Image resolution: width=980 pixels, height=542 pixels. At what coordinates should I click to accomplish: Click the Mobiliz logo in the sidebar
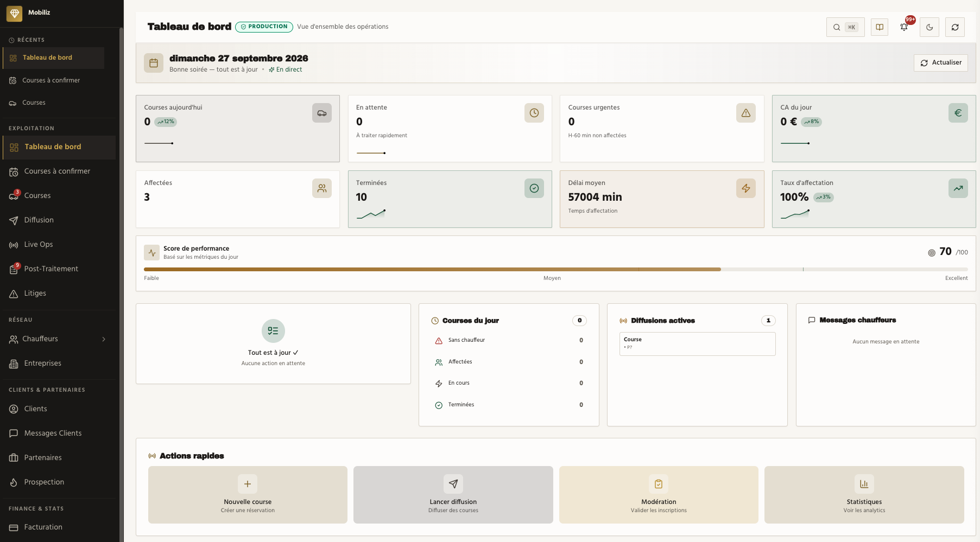click(x=15, y=14)
